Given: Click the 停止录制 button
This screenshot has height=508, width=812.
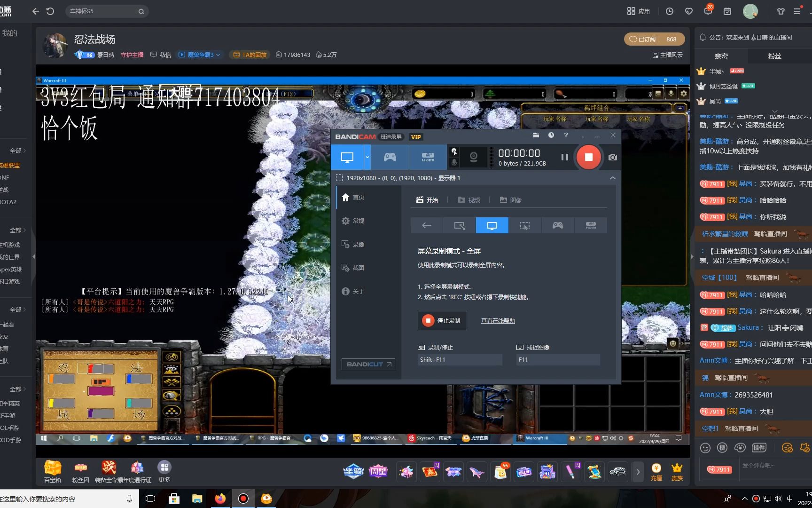Looking at the screenshot, I should pyautogui.click(x=442, y=320).
